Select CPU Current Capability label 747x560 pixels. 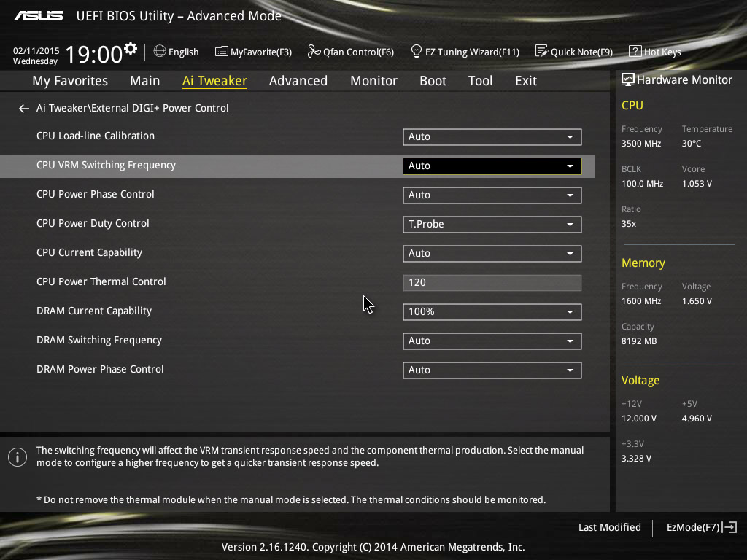point(90,252)
